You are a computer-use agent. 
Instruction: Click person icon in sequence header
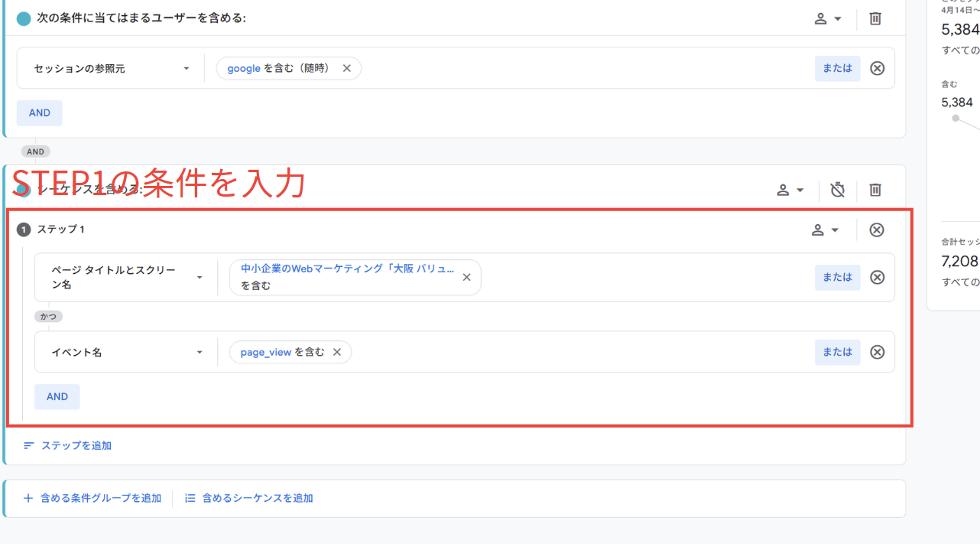tap(783, 190)
